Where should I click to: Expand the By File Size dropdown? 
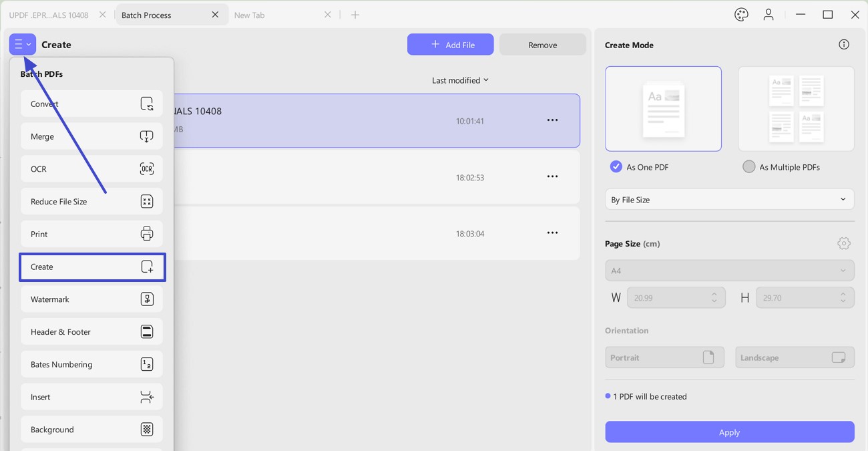729,200
